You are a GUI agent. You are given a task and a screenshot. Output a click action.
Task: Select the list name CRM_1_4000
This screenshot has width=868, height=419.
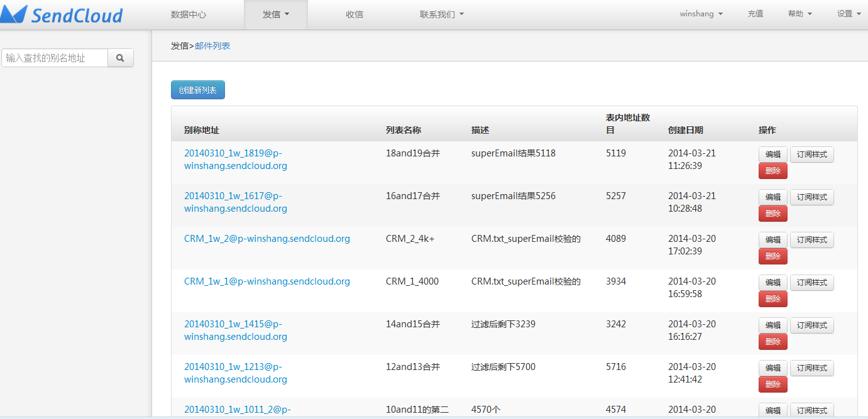(x=412, y=281)
